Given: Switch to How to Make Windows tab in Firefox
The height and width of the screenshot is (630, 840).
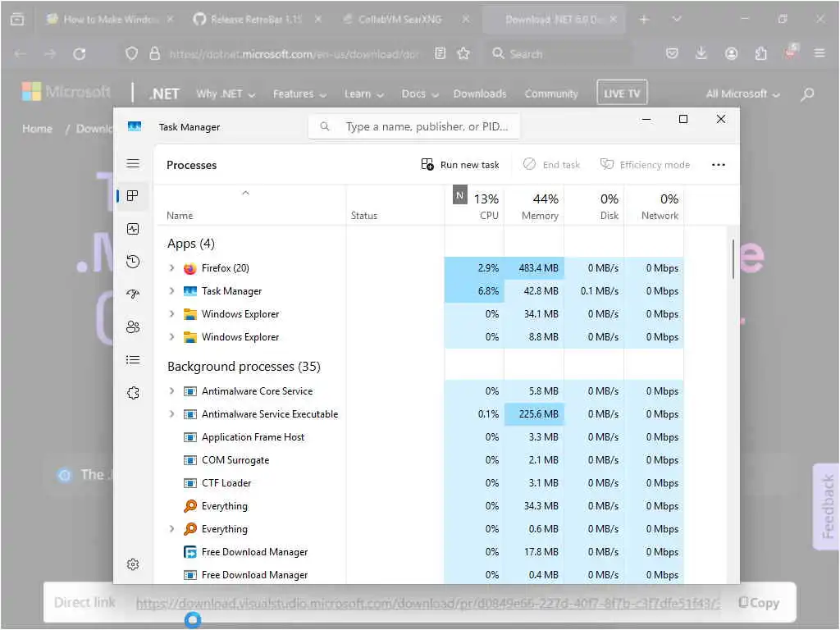Looking at the screenshot, I should pos(110,20).
